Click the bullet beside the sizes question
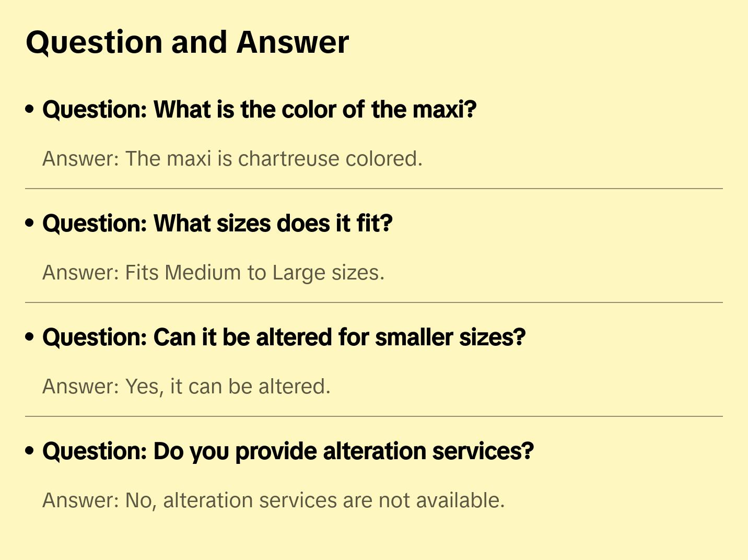748x560 pixels. pos(30,224)
